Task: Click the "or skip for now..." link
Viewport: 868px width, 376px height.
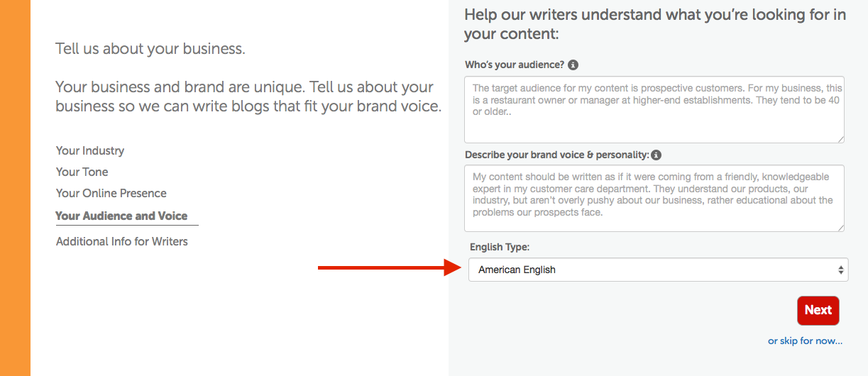Action: pos(805,341)
